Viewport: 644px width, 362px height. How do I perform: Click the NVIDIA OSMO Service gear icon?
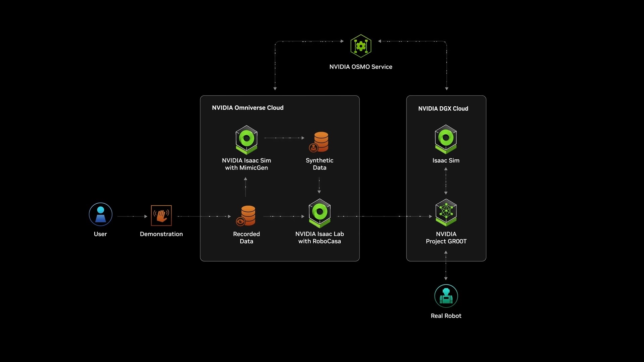[361, 46]
